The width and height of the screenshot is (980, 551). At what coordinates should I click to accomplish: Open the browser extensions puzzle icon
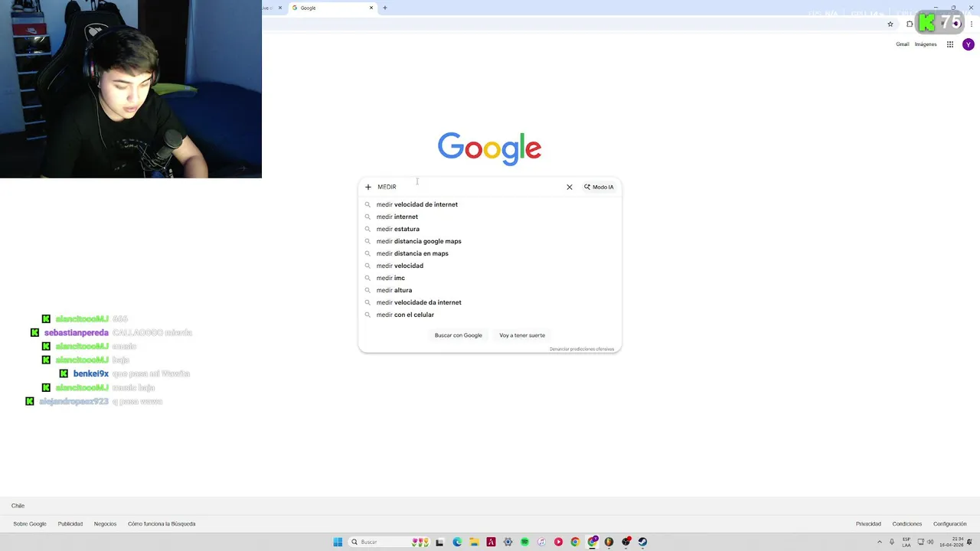click(x=910, y=24)
